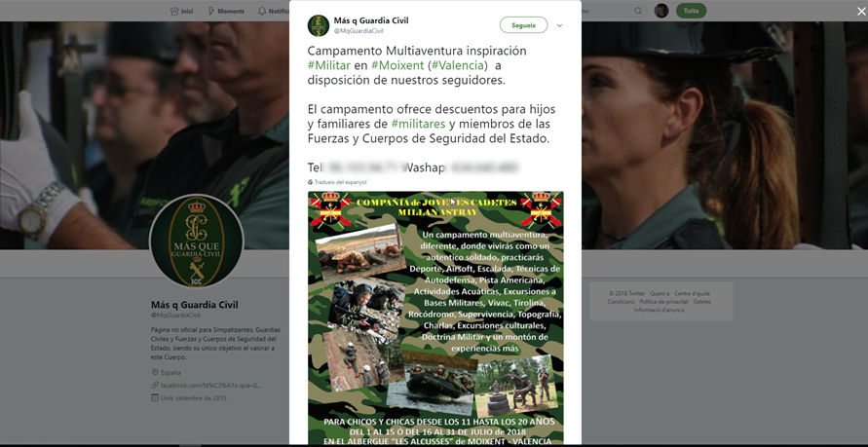Open Política de privacitat footer link

coord(663,302)
